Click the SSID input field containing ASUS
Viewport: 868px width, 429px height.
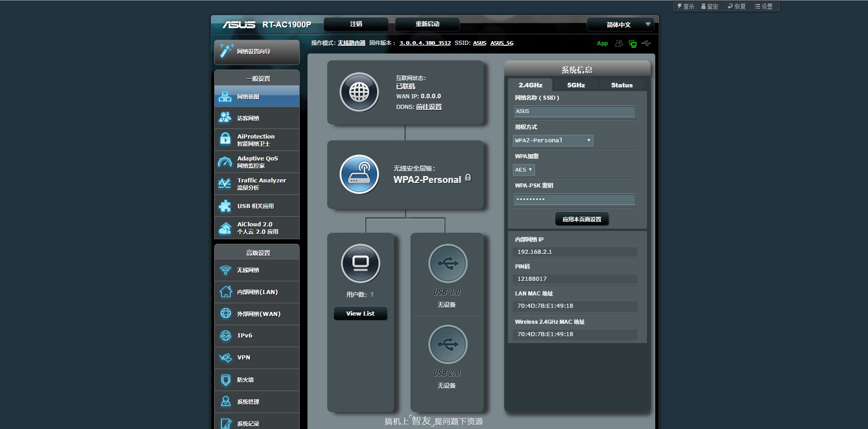574,111
